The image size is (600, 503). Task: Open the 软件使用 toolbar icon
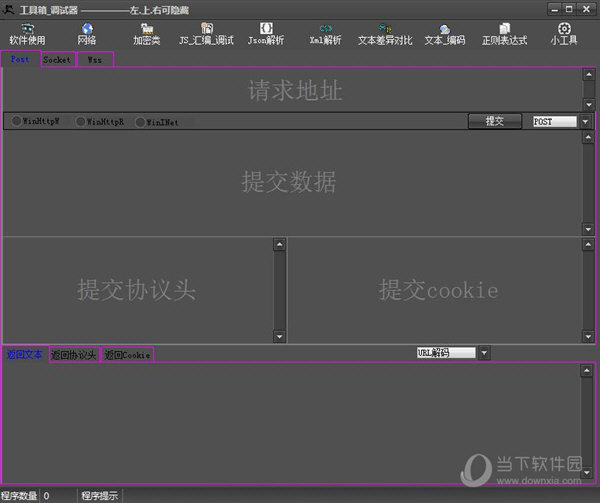[27, 34]
